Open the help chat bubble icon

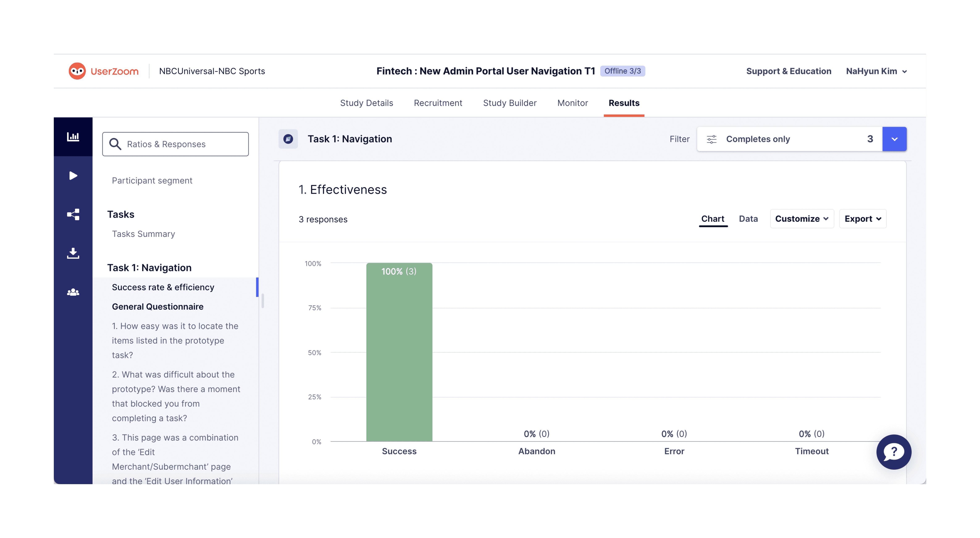pyautogui.click(x=893, y=452)
